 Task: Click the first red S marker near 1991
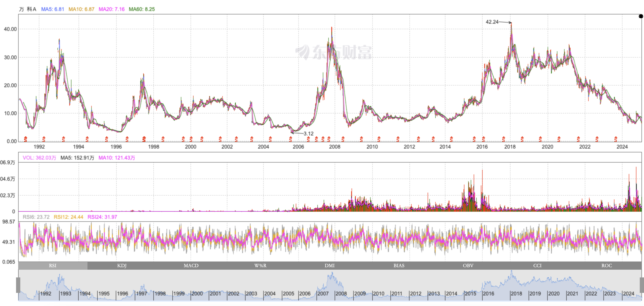click(26, 139)
